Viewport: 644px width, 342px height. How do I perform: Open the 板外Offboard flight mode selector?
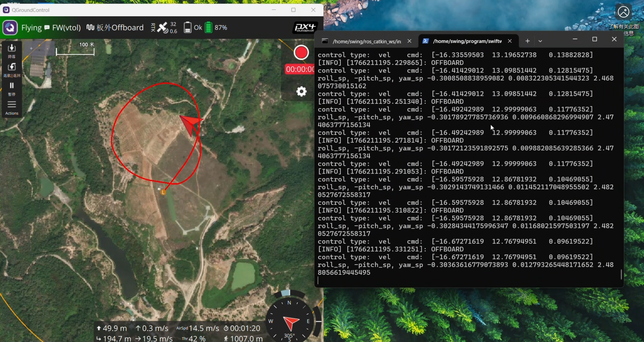(120, 28)
